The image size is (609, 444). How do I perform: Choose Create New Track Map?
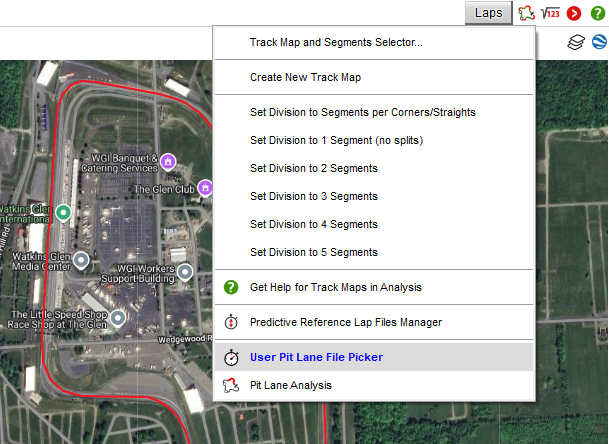pyautogui.click(x=305, y=77)
